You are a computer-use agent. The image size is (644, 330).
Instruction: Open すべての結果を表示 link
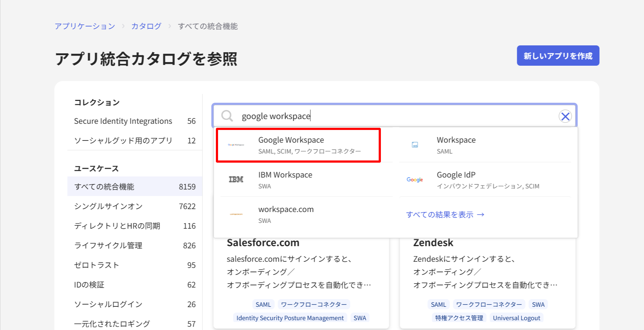(445, 214)
